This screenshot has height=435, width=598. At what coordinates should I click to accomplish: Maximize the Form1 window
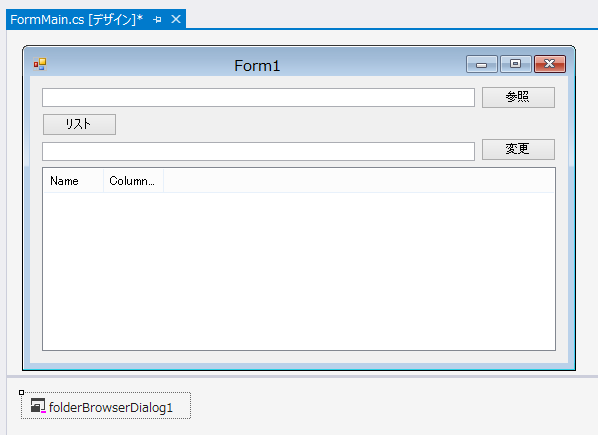click(516, 64)
